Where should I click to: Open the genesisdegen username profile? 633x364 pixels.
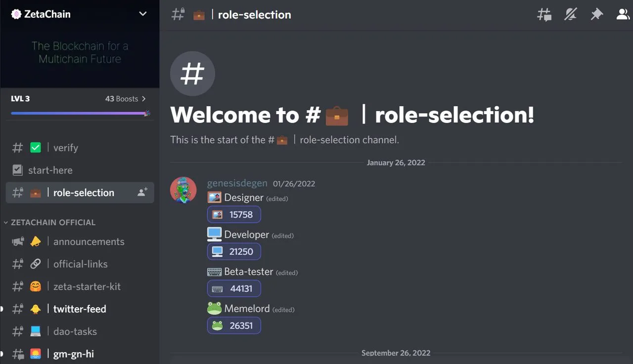pyautogui.click(x=237, y=184)
